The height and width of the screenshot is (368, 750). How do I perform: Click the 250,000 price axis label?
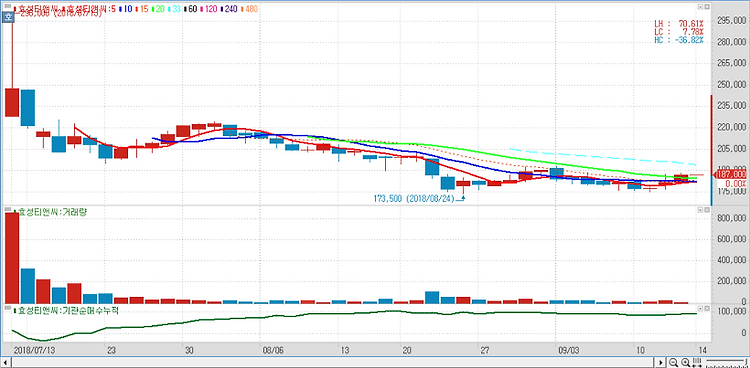coord(733,85)
